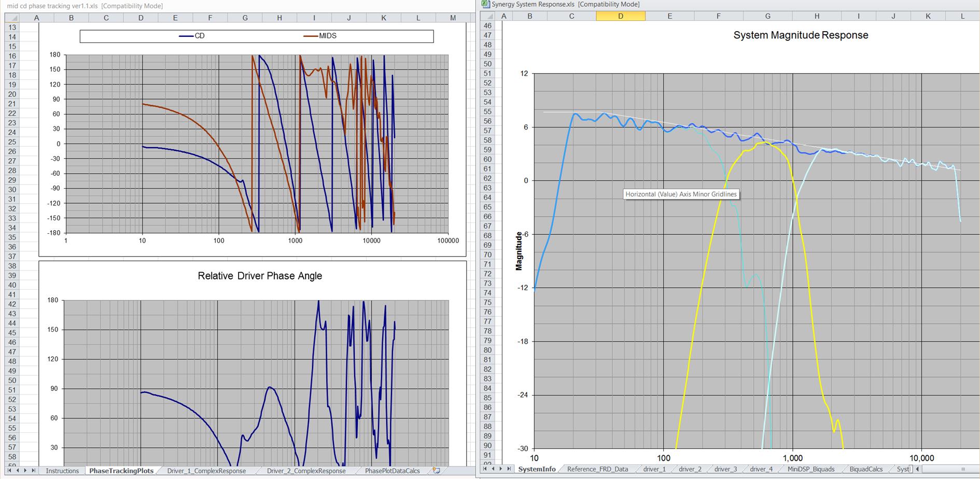Switch to the driver_1 sheet
This screenshot has height=479, width=980.
[654, 469]
